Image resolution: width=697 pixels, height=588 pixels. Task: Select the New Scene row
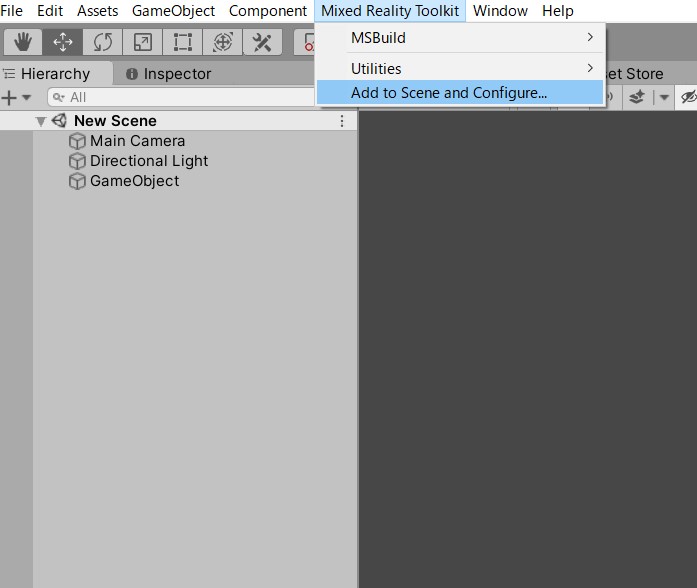point(178,121)
